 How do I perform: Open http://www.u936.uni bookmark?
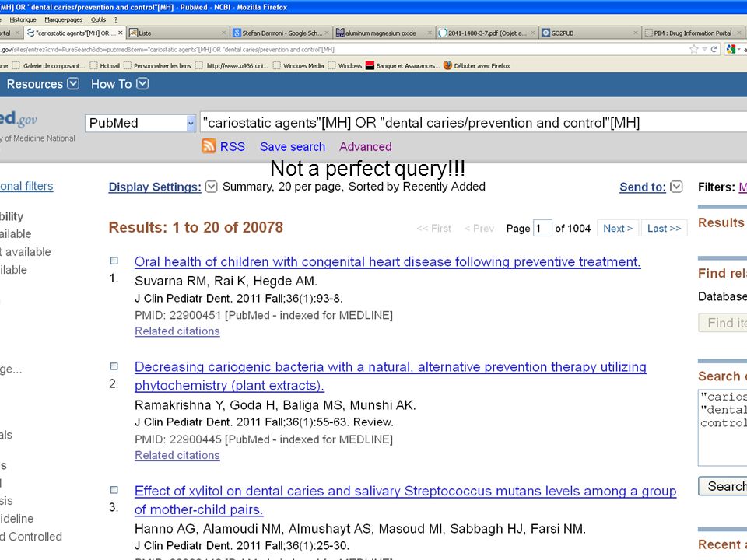click(232, 65)
